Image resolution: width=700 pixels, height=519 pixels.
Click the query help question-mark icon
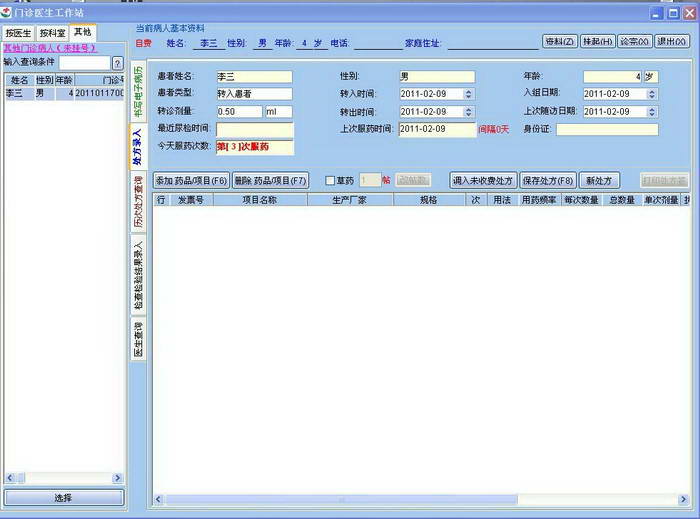pyautogui.click(x=117, y=63)
